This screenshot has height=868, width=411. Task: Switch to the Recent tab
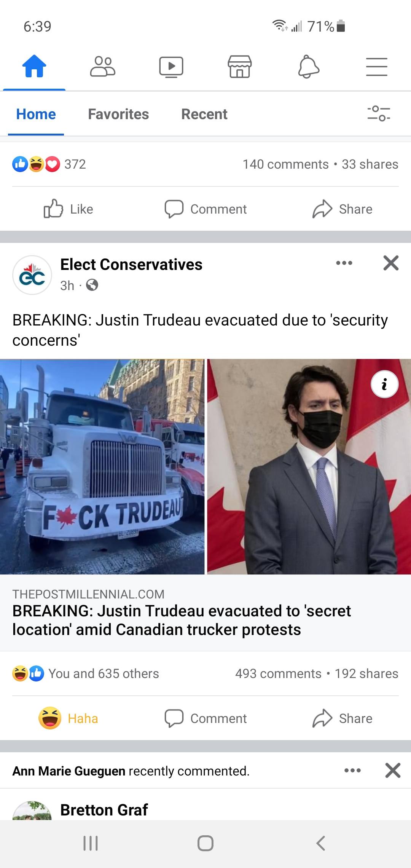tap(204, 114)
